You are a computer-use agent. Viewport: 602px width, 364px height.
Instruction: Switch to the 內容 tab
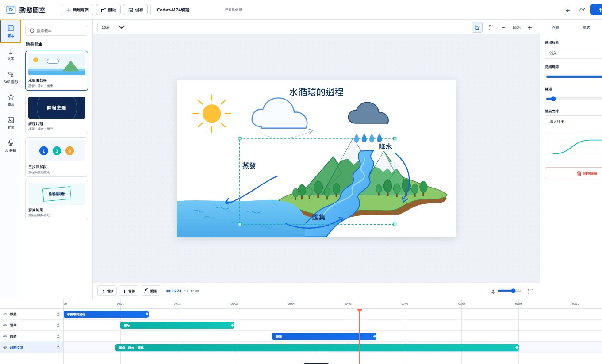(555, 27)
